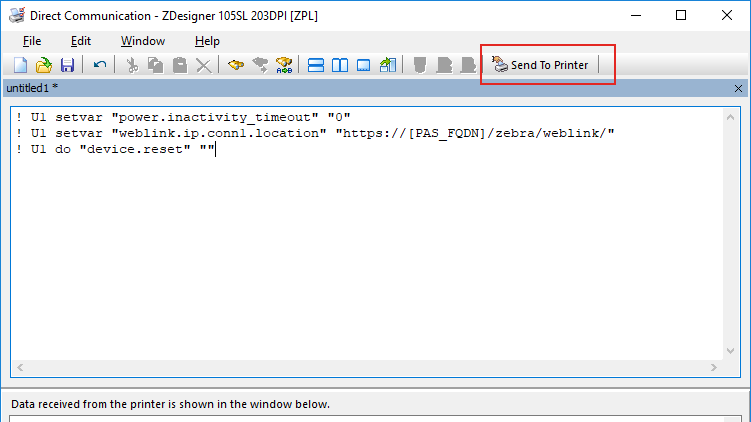This screenshot has height=422, width=751.
Task: Click the Find binoculars icon
Action: (236, 65)
